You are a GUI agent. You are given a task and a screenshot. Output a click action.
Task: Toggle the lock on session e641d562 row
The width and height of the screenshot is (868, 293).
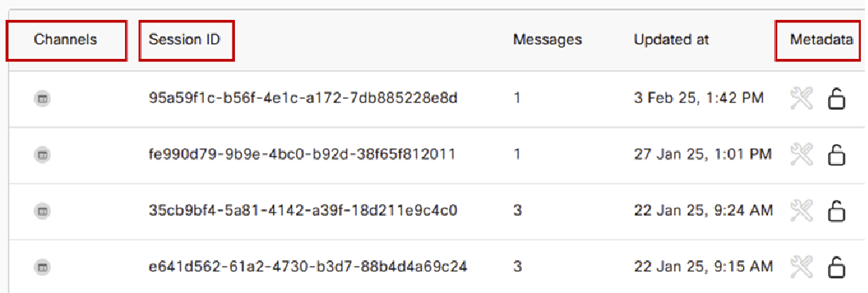tap(836, 267)
